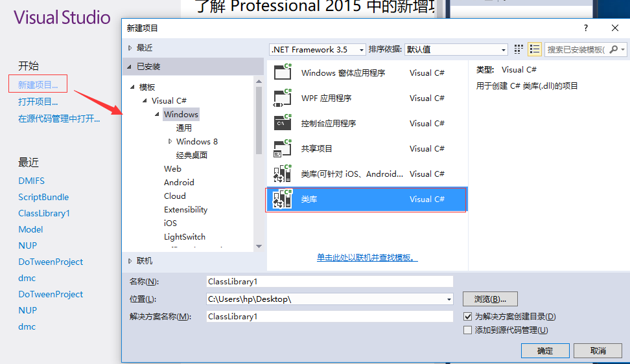The height and width of the screenshot is (364, 630).
Task: Collapse the Visual C# tree node
Action: click(145, 101)
